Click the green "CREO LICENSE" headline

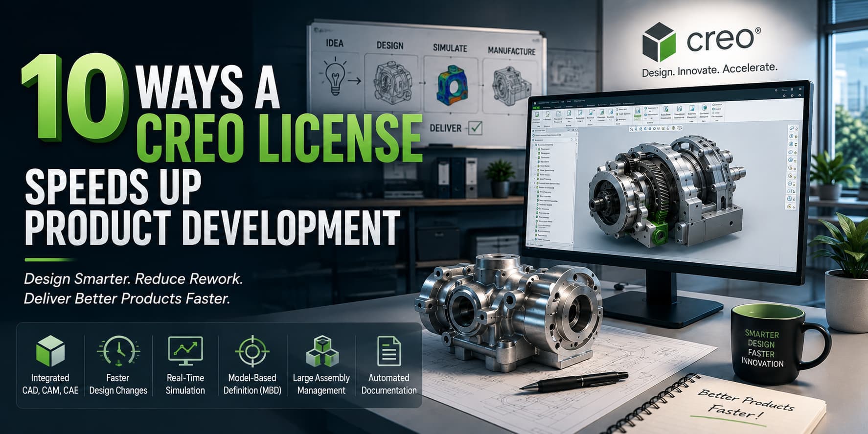(279, 138)
